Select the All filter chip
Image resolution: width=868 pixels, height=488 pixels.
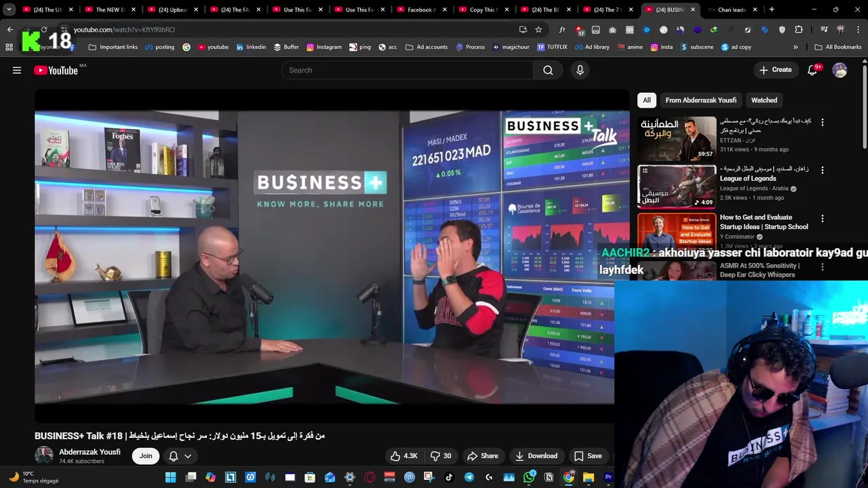pyautogui.click(x=647, y=100)
